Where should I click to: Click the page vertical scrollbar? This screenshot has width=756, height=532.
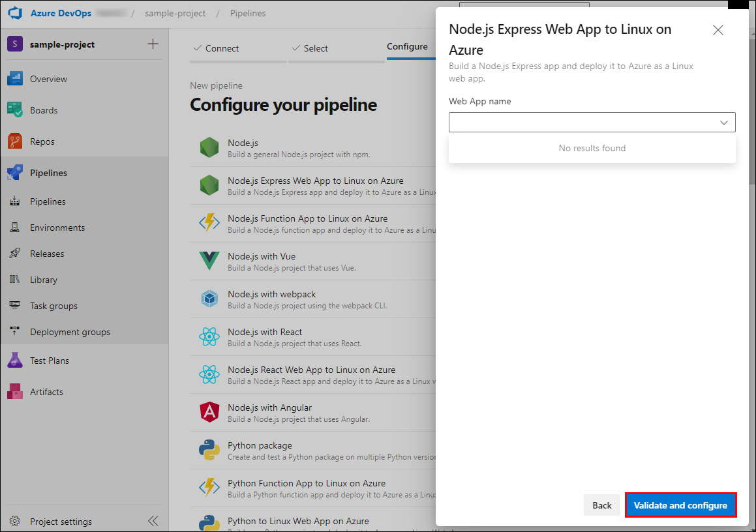tap(752, 111)
